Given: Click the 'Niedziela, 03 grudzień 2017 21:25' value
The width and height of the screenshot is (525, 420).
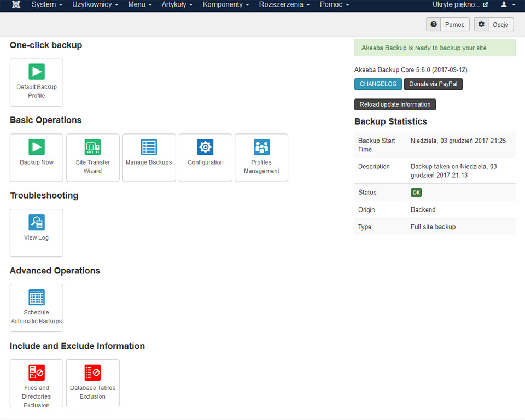Looking at the screenshot, I should 458,141.
